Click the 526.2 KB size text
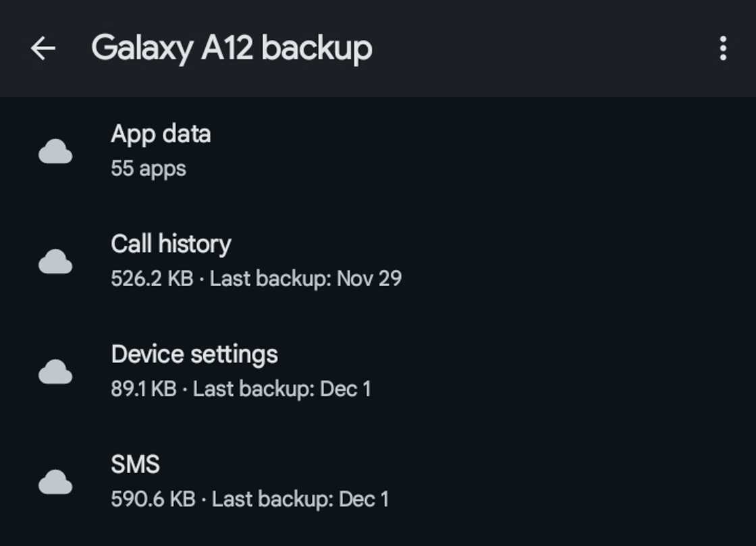Image resolution: width=756 pixels, height=546 pixels. coord(152,279)
